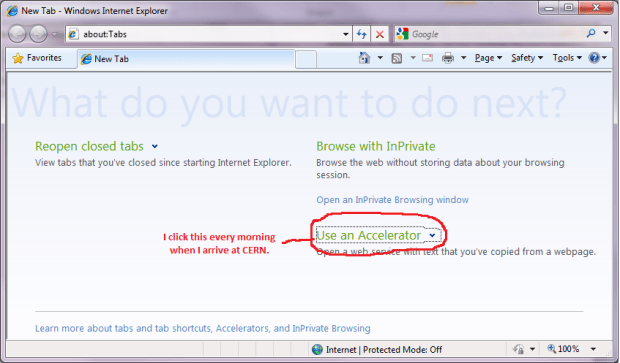Click the about:Tabs address bar
This screenshot has height=363, width=620.
[203, 34]
